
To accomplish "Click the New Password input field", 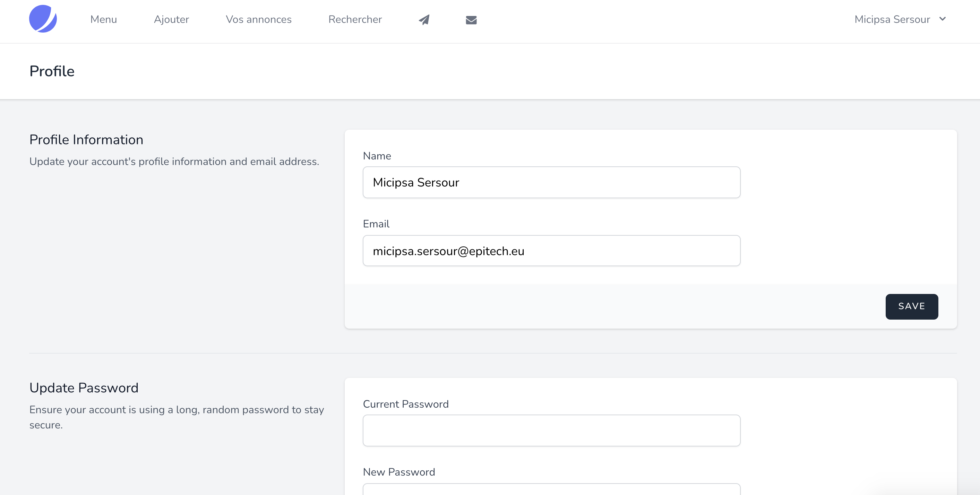I will coord(551,489).
